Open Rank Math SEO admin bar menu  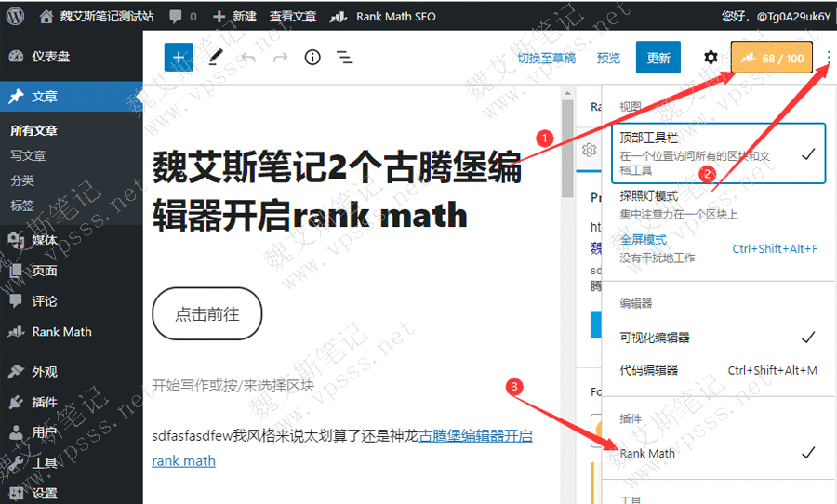coord(383,17)
